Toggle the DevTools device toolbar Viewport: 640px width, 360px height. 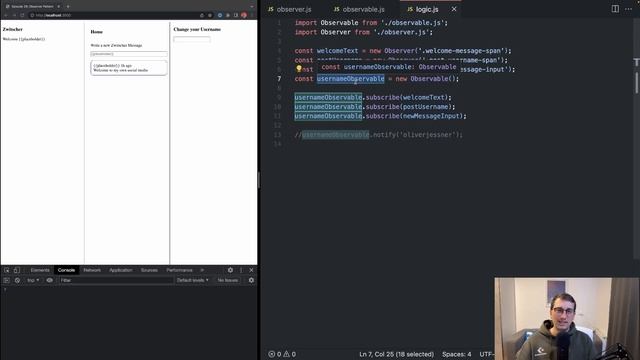tap(17, 270)
